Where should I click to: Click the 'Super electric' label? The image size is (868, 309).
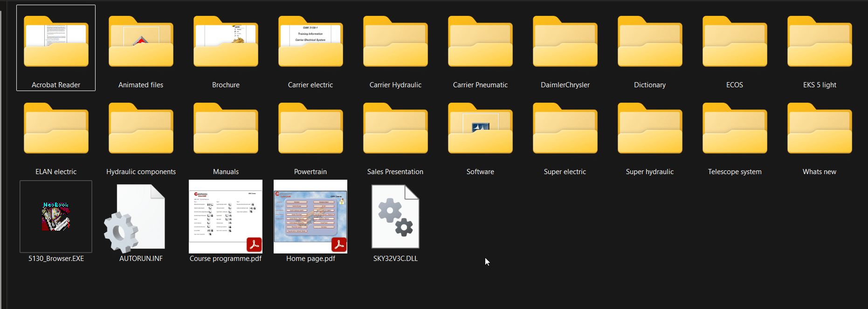click(x=565, y=172)
